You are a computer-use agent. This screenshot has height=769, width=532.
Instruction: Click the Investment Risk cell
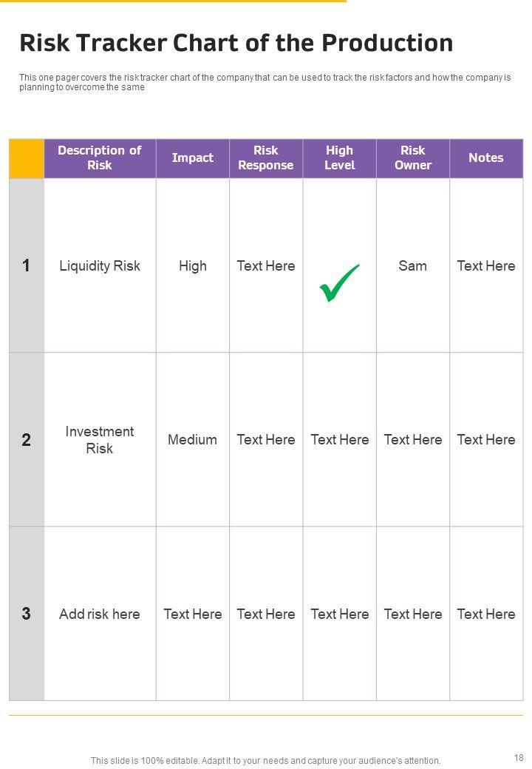(100, 440)
